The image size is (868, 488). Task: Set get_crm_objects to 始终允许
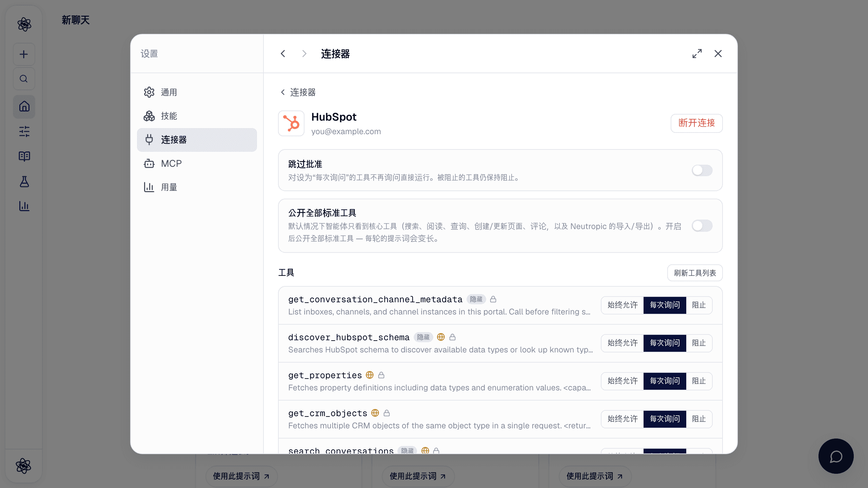click(623, 419)
